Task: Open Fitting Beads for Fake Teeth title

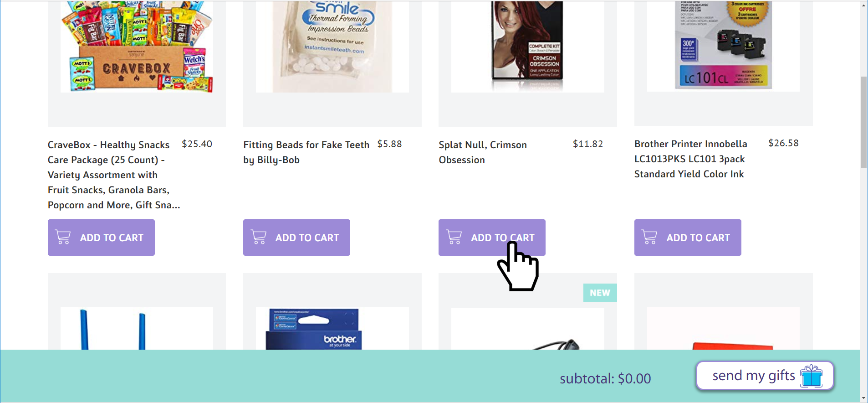Action: pyautogui.click(x=306, y=152)
